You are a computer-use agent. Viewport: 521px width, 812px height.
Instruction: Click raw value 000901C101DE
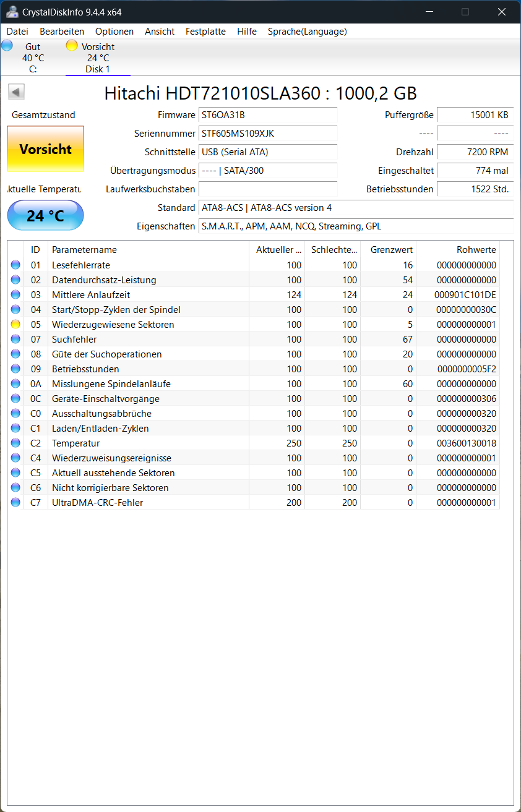pyautogui.click(x=465, y=295)
